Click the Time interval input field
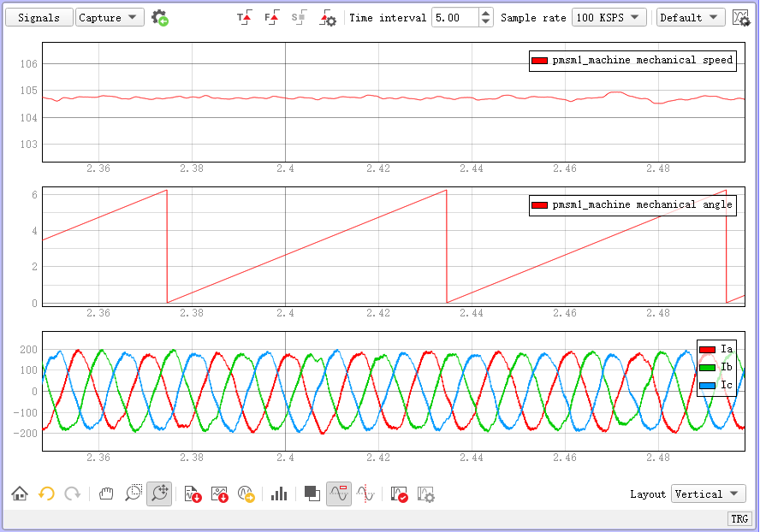 click(454, 18)
